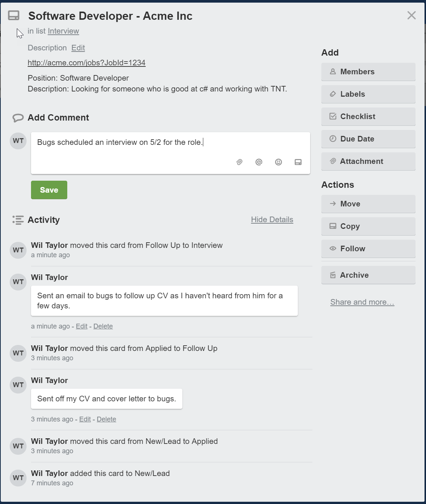Open the Interview list link
The width and height of the screenshot is (426, 504).
click(63, 31)
